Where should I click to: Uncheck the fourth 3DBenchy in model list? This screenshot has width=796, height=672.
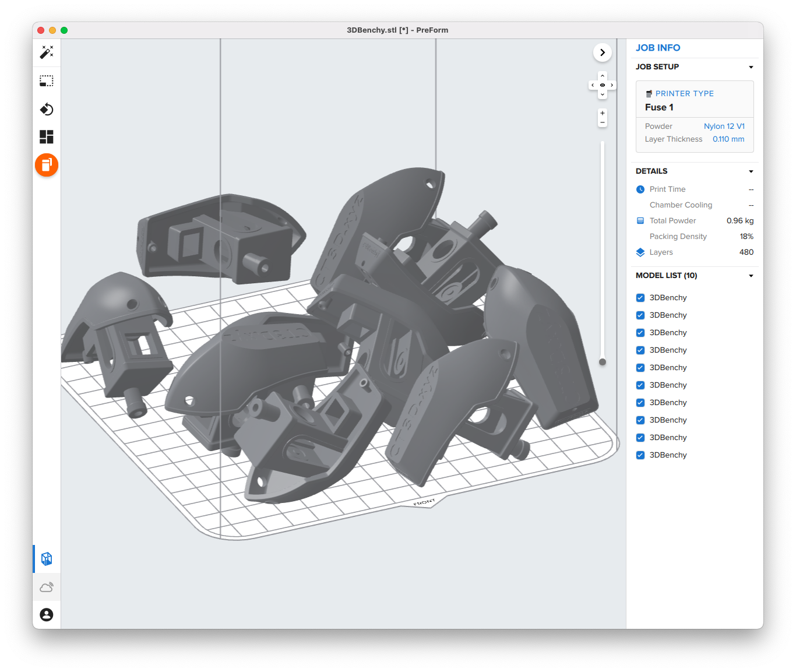click(x=640, y=350)
